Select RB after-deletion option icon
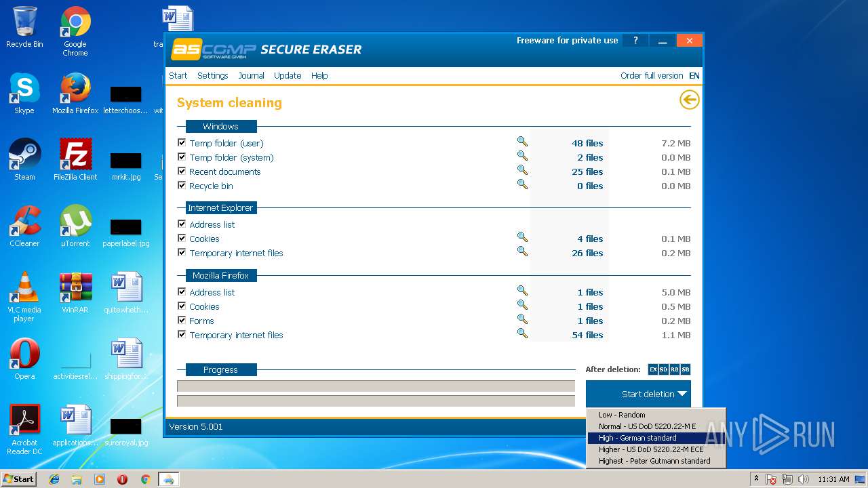The width and height of the screenshot is (868, 488). (675, 369)
